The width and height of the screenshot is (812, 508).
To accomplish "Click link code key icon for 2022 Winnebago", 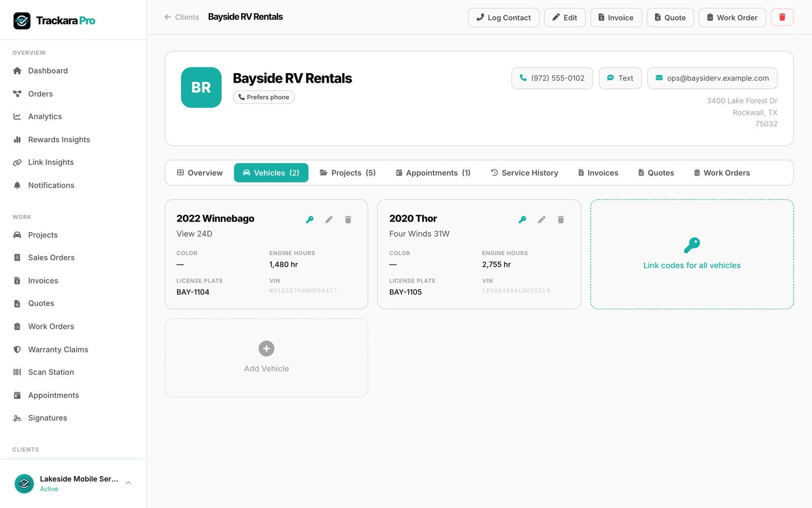I will 310,219.
